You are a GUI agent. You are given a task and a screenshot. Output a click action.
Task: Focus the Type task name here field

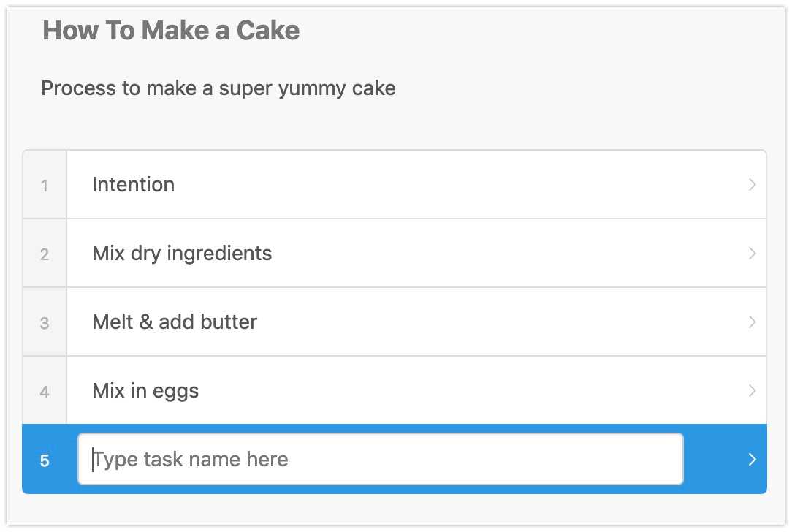pos(380,460)
